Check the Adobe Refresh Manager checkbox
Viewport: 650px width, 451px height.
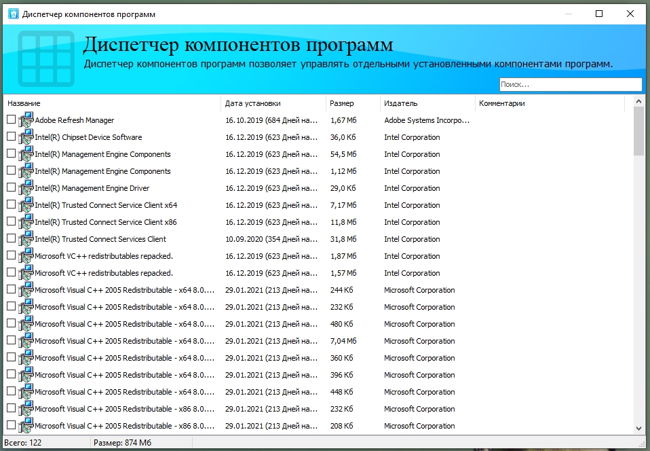tap(11, 120)
